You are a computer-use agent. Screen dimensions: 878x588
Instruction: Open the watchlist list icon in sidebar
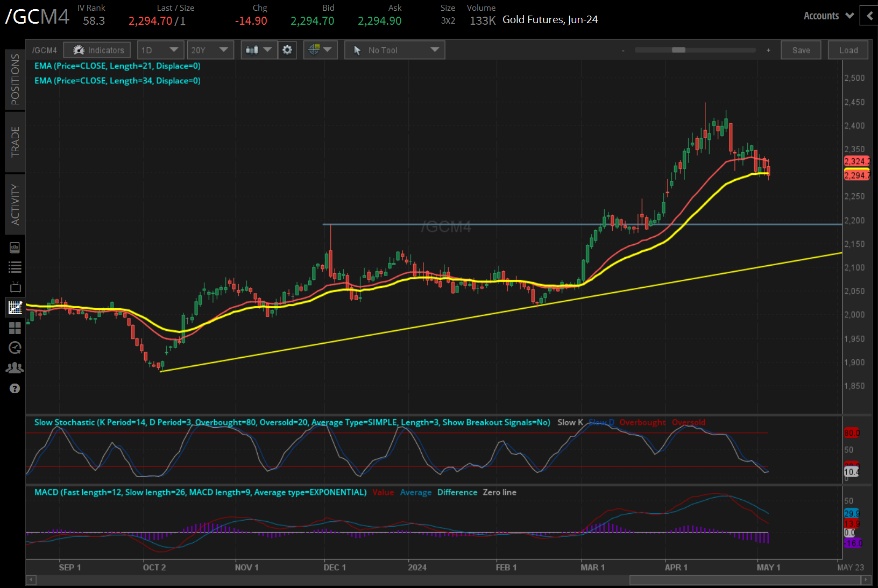coord(15,267)
